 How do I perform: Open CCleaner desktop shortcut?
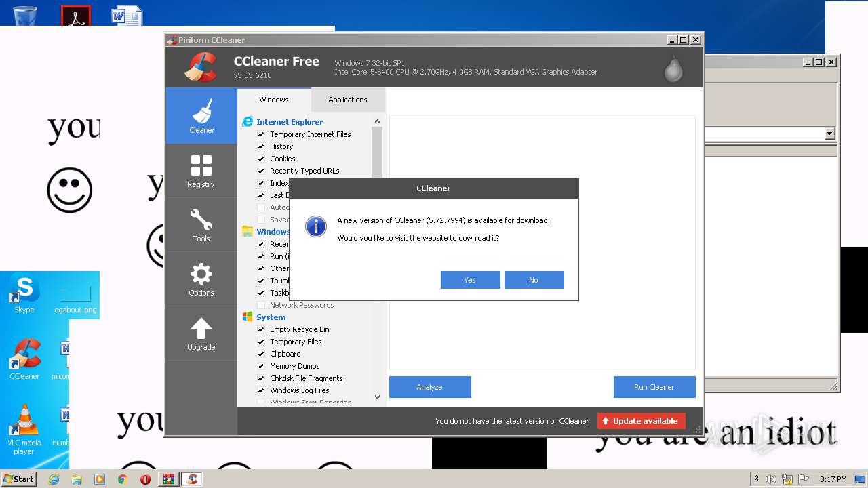24,359
